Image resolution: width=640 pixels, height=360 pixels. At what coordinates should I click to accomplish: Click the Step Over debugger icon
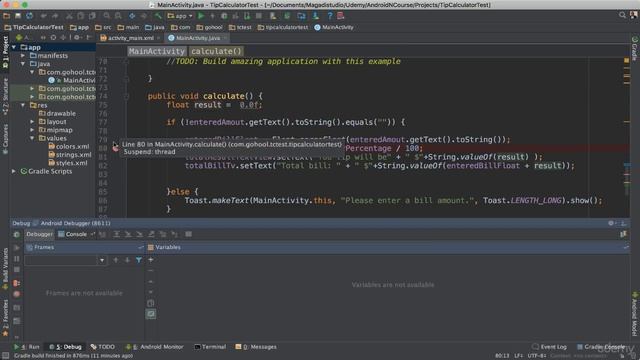(x=116, y=234)
